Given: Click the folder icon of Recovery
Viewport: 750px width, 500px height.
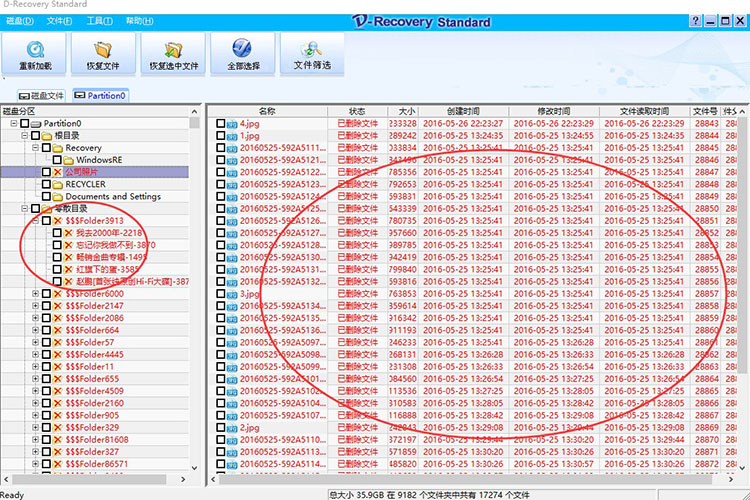Looking at the screenshot, I should (x=58, y=148).
